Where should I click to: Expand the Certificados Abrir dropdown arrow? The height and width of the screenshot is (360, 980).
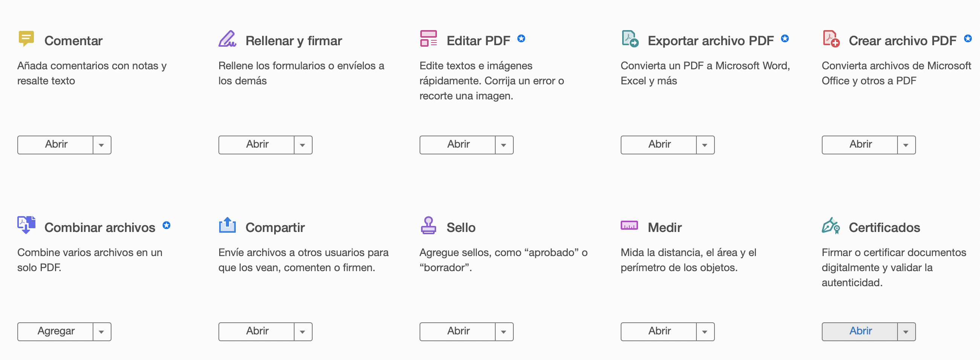[x=906, y=332]
